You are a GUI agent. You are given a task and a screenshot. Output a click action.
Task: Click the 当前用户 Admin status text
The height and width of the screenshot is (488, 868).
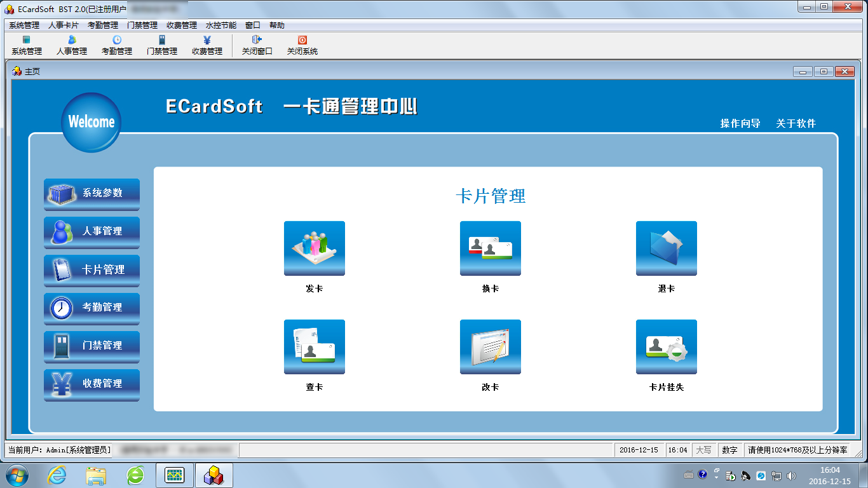click(x=59, y=450)
